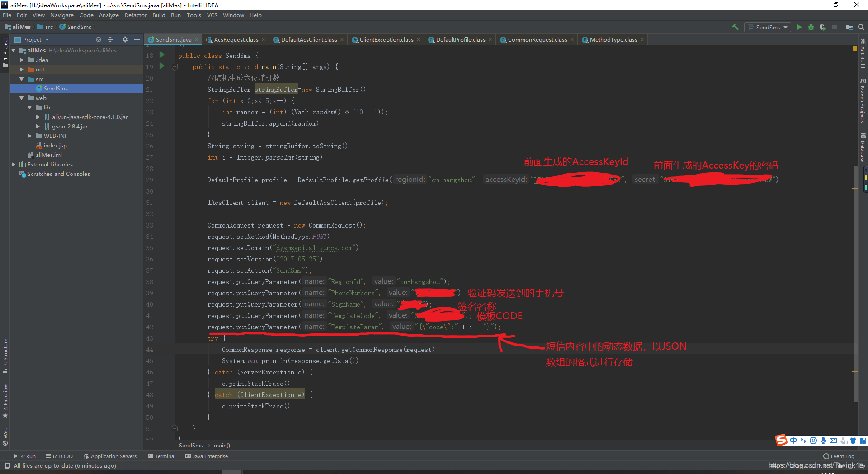Screen dimensions: 868x474
Task: Expand External Libraries node
Action: [13, 164]
